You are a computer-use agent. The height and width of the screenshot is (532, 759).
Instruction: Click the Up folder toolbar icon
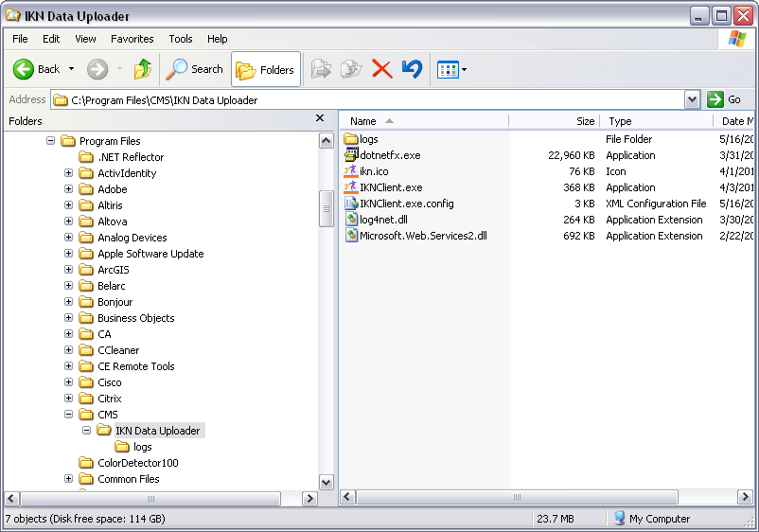point(143,69)
